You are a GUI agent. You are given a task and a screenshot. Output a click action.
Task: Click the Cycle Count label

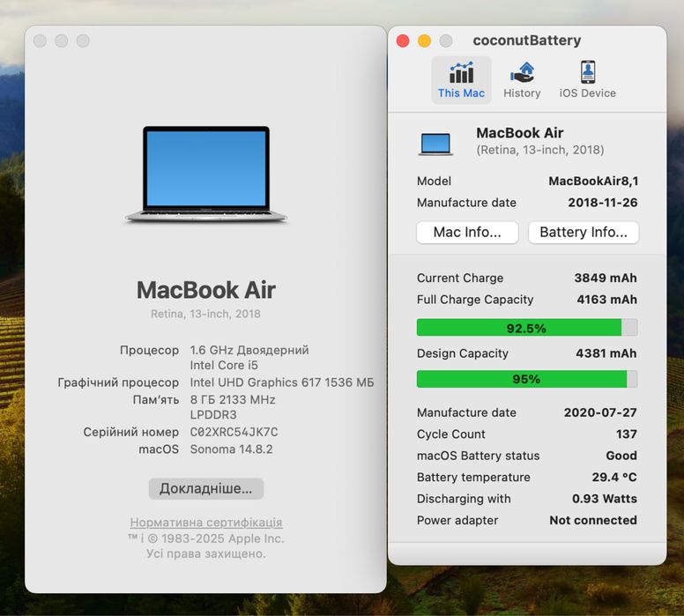[x=450, y=434]
